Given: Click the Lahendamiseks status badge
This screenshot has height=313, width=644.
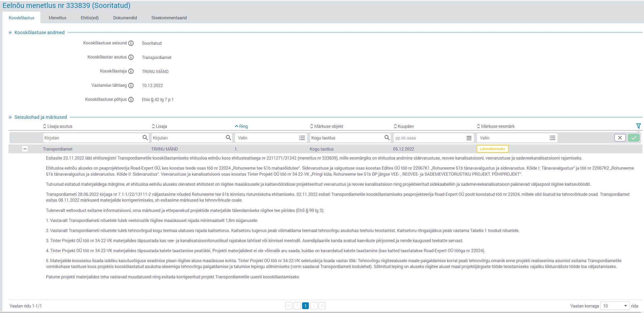Looking at the screenshot, I should pos(493,149).
